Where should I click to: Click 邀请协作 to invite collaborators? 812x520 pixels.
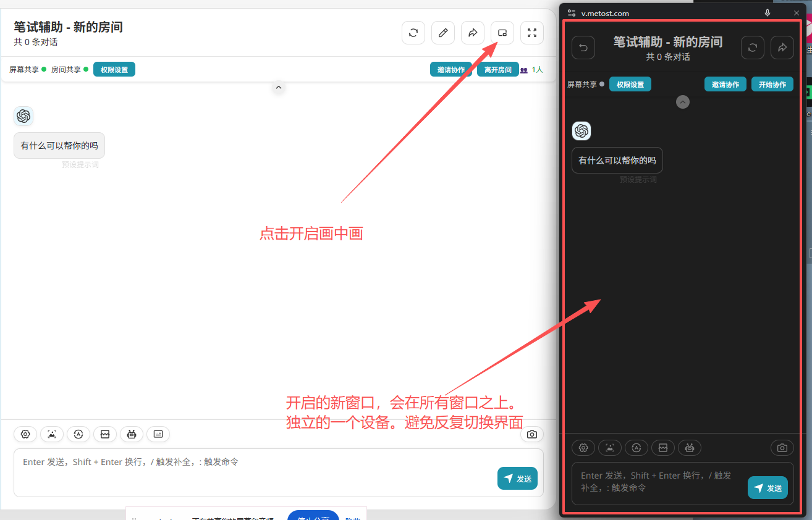pos(452,69)
